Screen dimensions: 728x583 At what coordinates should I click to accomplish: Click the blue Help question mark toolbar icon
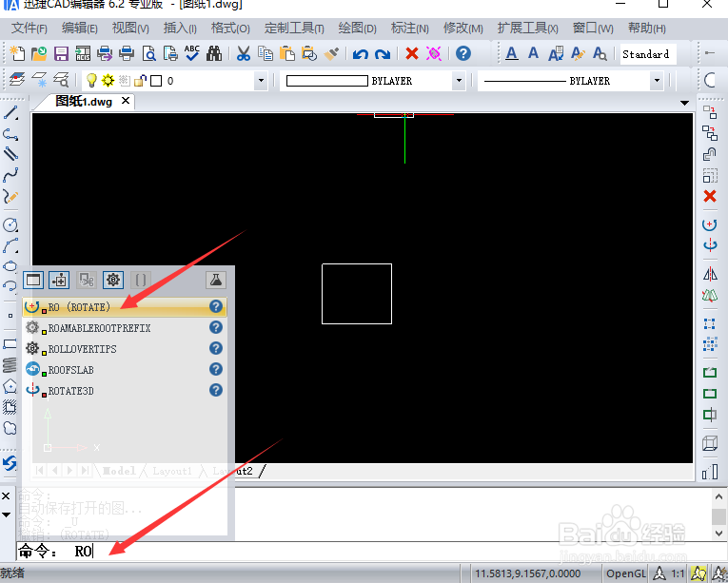pos(462,54)
